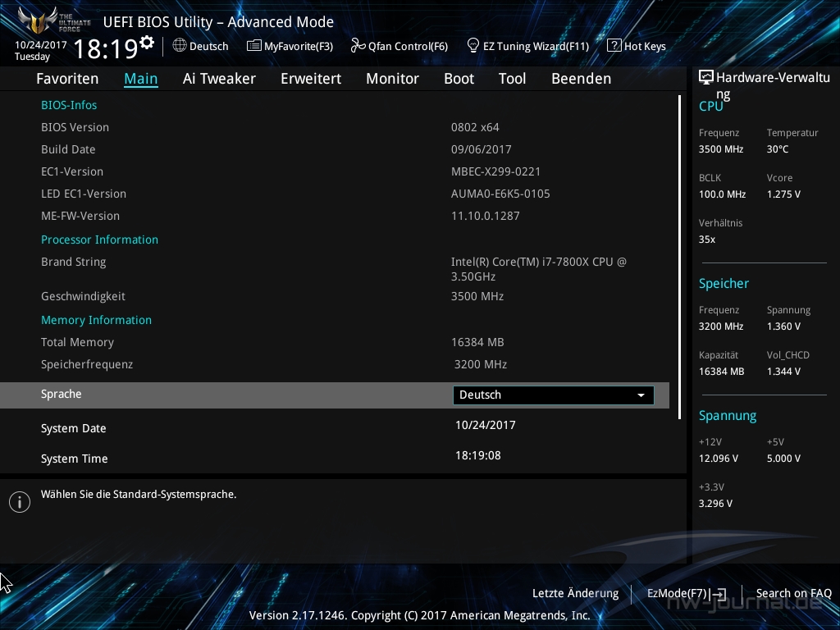This screenshot has width=840, height=630.
Task: Open the Favoriten tab
Action: click(x=67, y=79)
